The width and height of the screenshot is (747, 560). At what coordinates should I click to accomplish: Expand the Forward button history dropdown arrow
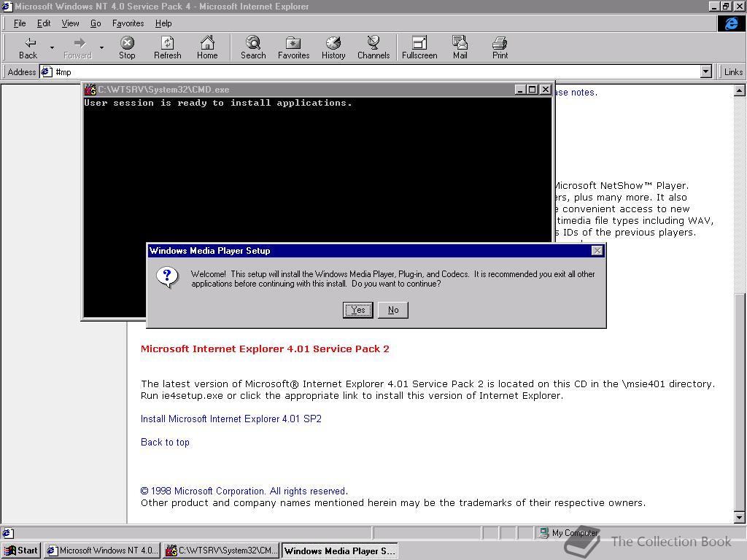(101, 47)
